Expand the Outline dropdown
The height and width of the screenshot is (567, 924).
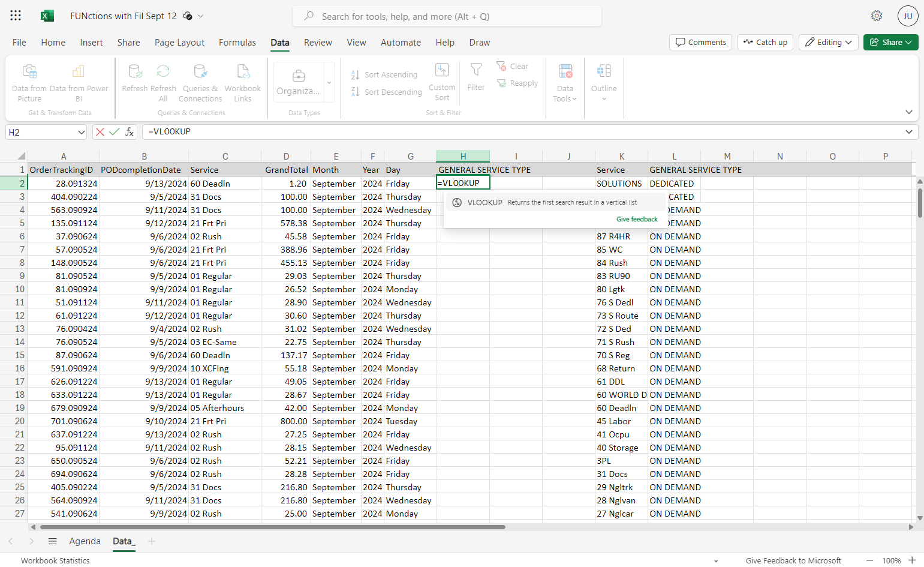click(604, 83)
